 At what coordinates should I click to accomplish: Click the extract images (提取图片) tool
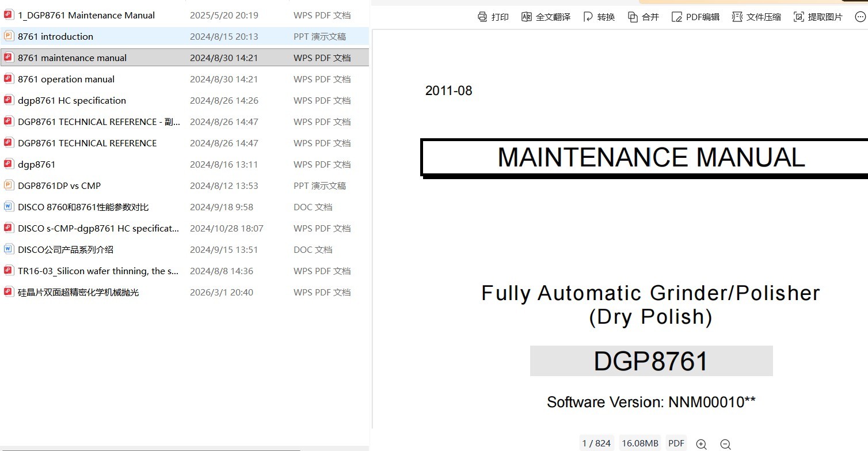tap(818, 17)
